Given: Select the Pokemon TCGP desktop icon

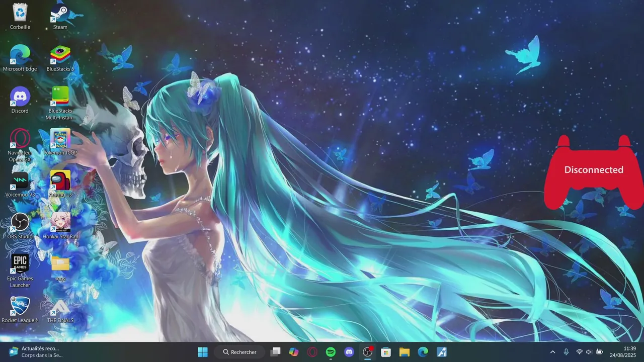Looking at the screenshot, I should coord(60,142).
